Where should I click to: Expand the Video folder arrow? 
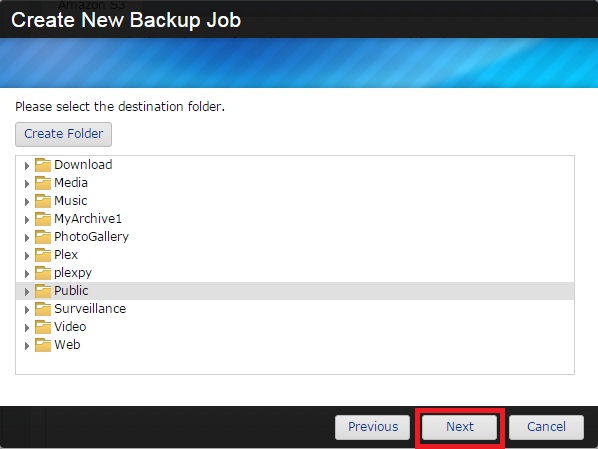coord(27,328)
